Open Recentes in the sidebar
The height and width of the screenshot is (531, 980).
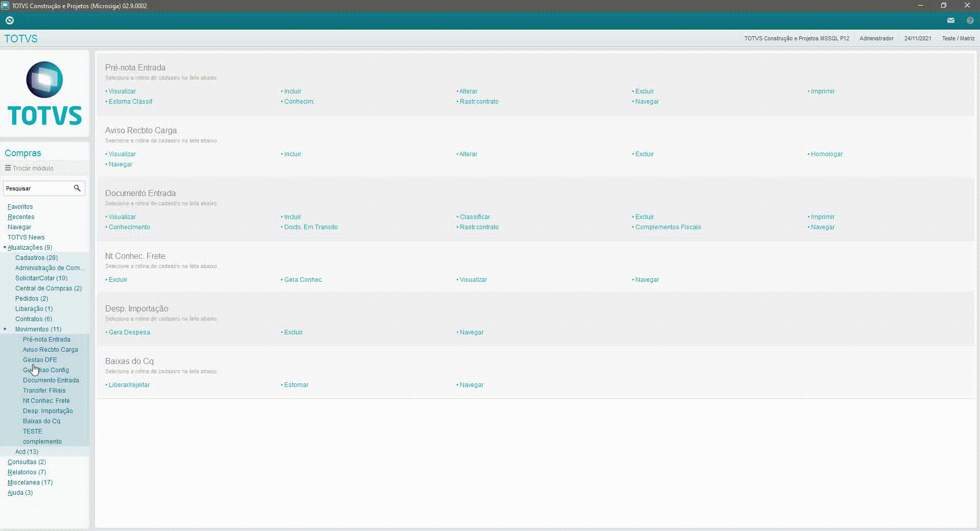[21, 217]
